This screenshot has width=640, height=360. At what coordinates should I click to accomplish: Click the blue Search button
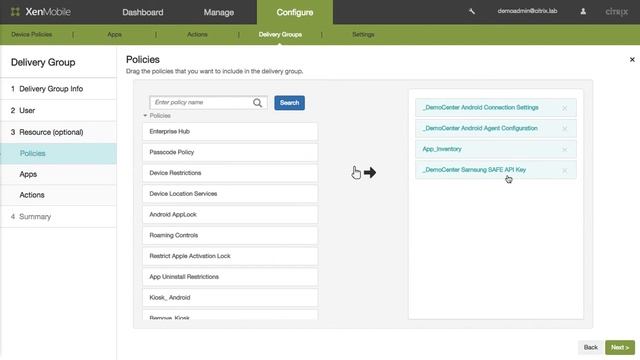[x=289, y=103]
